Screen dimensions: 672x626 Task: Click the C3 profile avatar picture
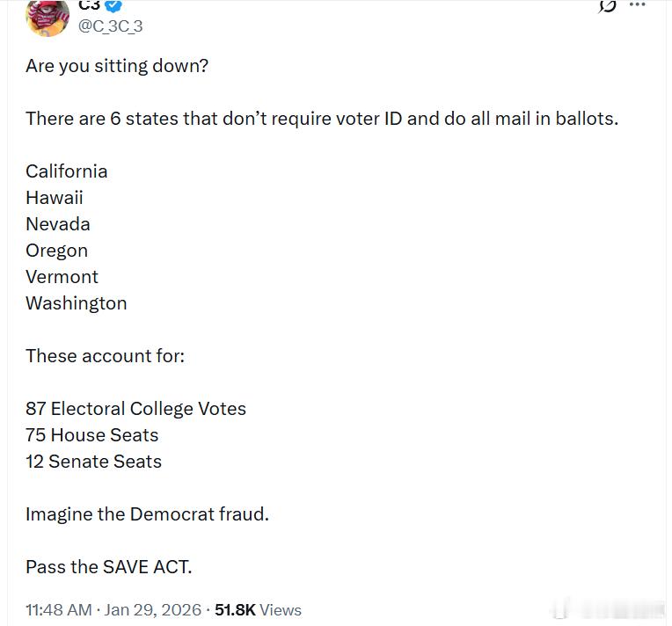47,15
